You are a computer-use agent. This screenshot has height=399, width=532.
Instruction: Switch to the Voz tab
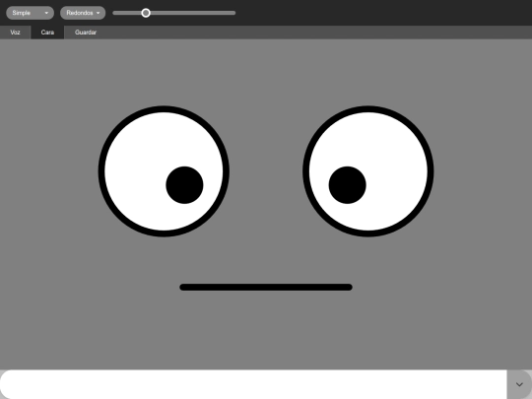(x=15, y=33)
